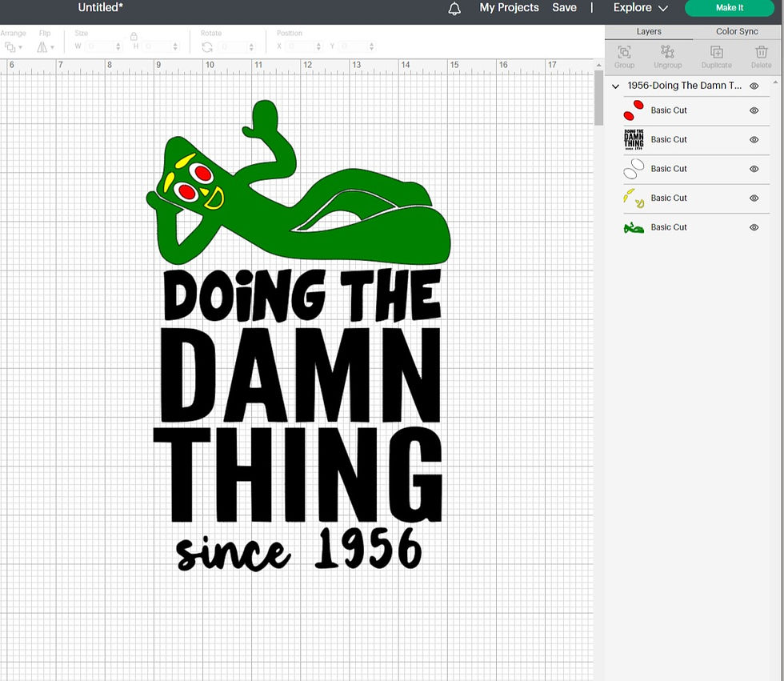Viewport: 784px width, 681px height.
Task: Open the notifications bell
Action: 454,9
